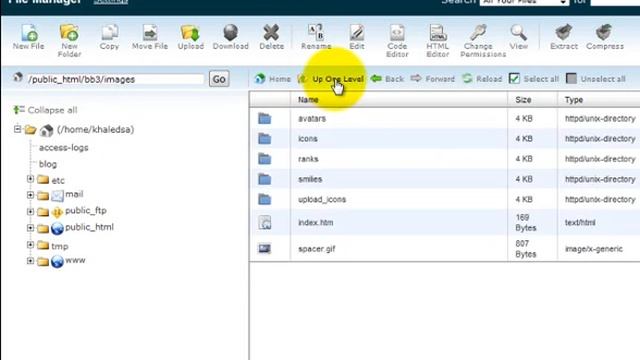Sort by the Size column header

pos(523,100)
